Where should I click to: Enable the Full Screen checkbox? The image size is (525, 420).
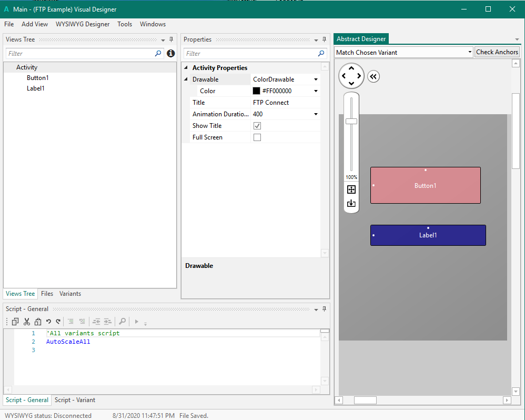257,137
